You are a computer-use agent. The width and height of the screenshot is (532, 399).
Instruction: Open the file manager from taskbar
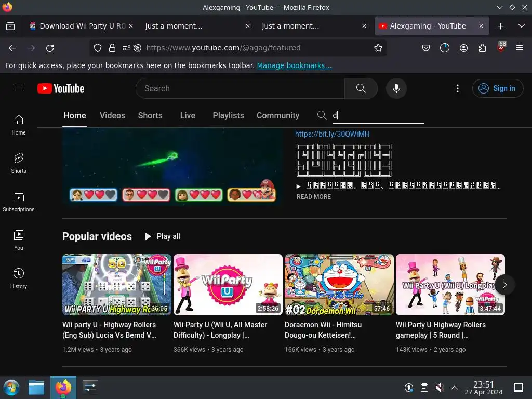point(36,388)
